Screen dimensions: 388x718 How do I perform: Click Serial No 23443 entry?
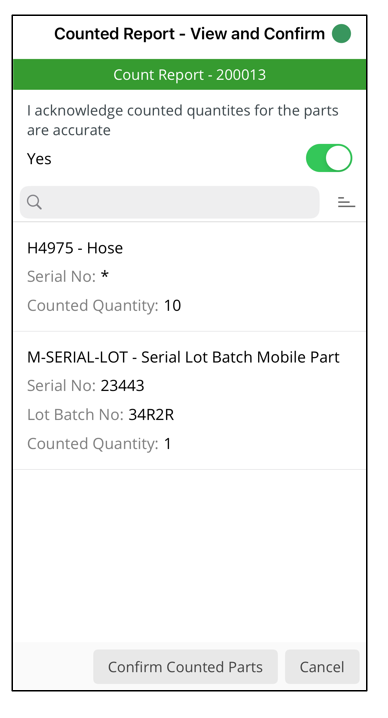coord(86,386)
